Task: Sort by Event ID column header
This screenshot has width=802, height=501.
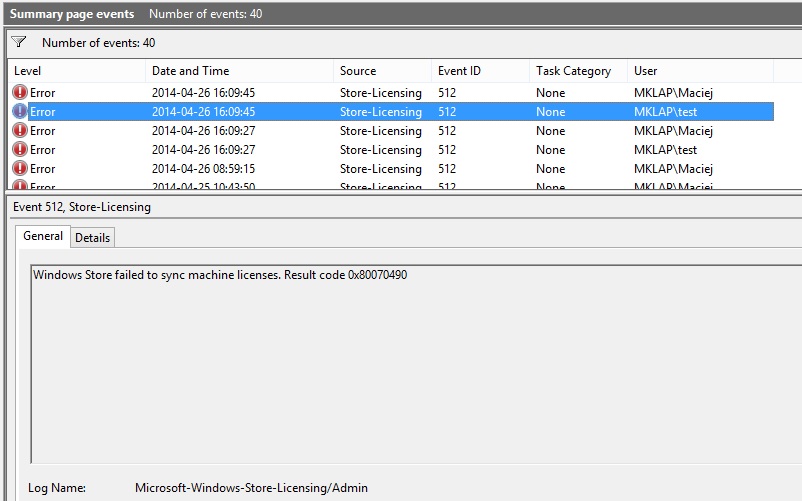Action: point(481,71)
